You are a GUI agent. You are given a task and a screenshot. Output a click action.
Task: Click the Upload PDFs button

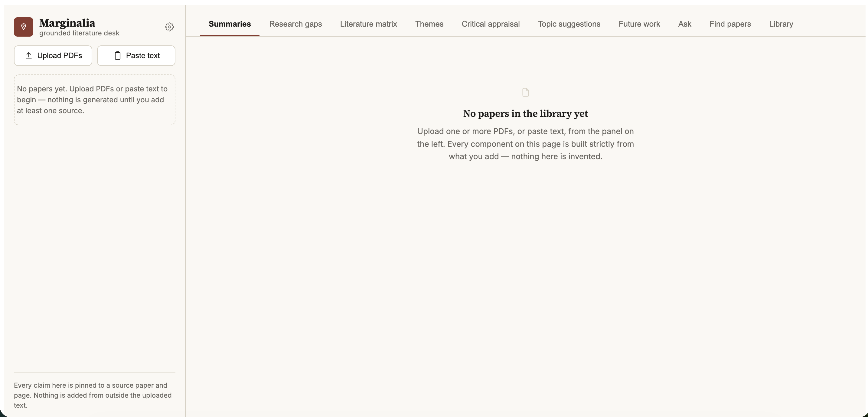pos(53,56)
